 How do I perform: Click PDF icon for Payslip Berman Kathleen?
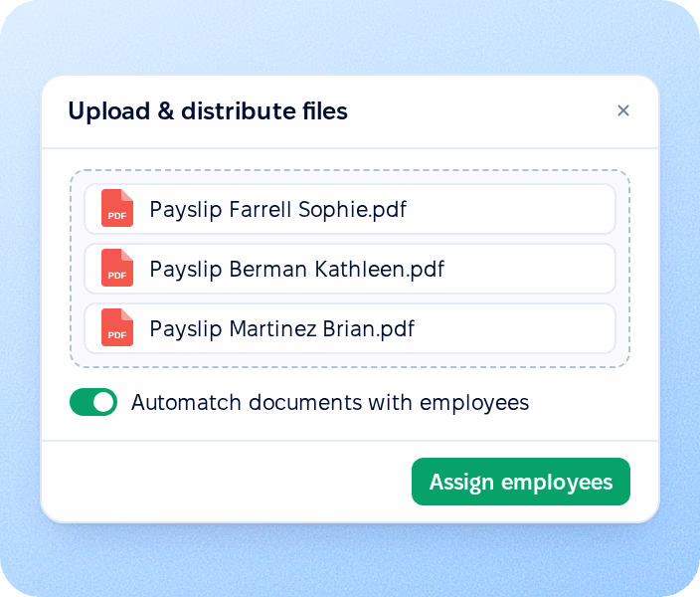click(x=117, y=268)
